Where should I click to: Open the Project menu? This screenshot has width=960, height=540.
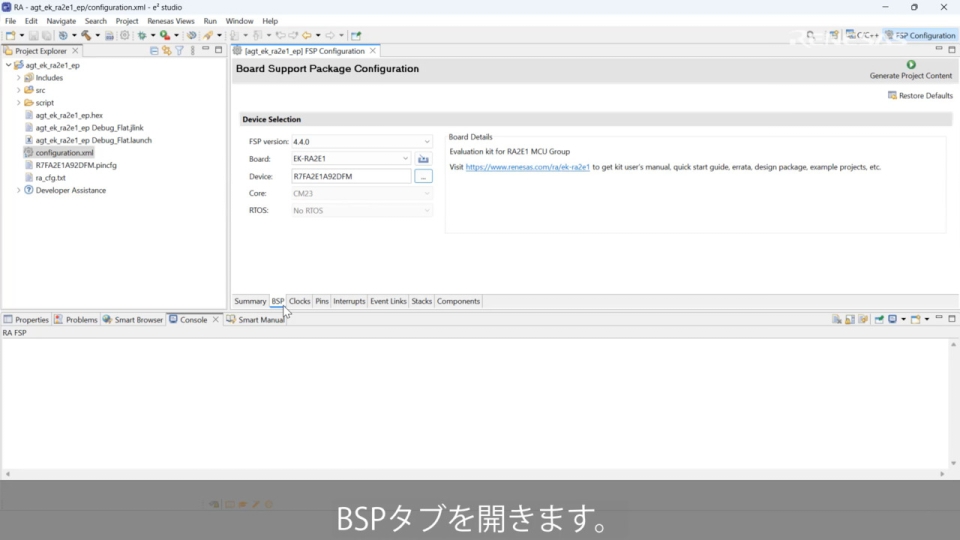click(x=127, y=21)
